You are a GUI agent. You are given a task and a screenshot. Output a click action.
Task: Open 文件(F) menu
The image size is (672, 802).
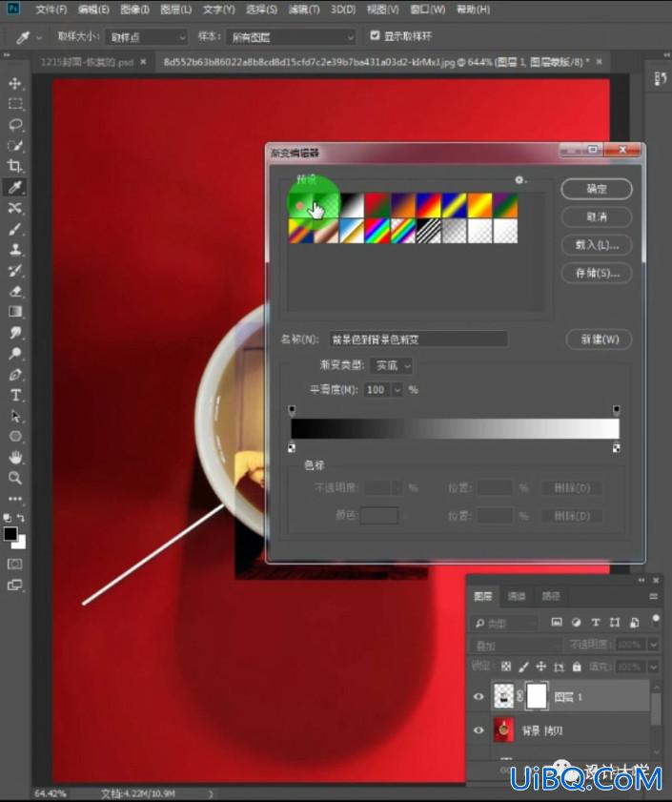tap(51, 10)
